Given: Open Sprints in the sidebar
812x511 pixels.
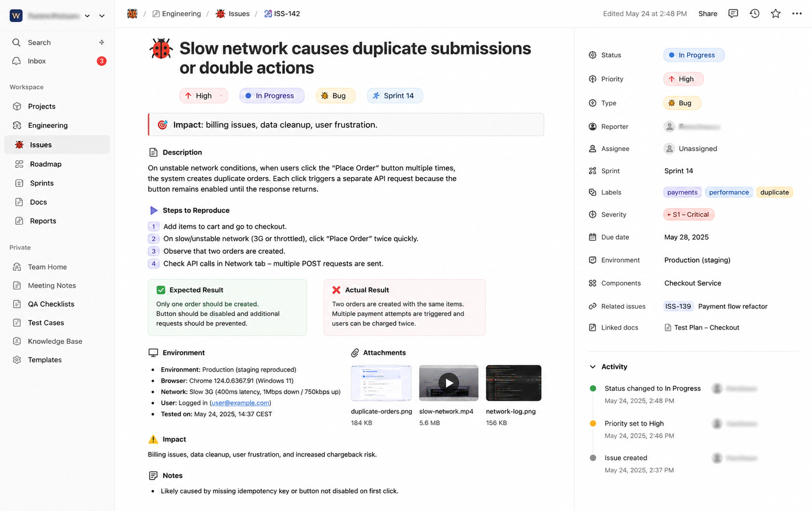Looking at the screenshot, I should click(x=57, y=183).
